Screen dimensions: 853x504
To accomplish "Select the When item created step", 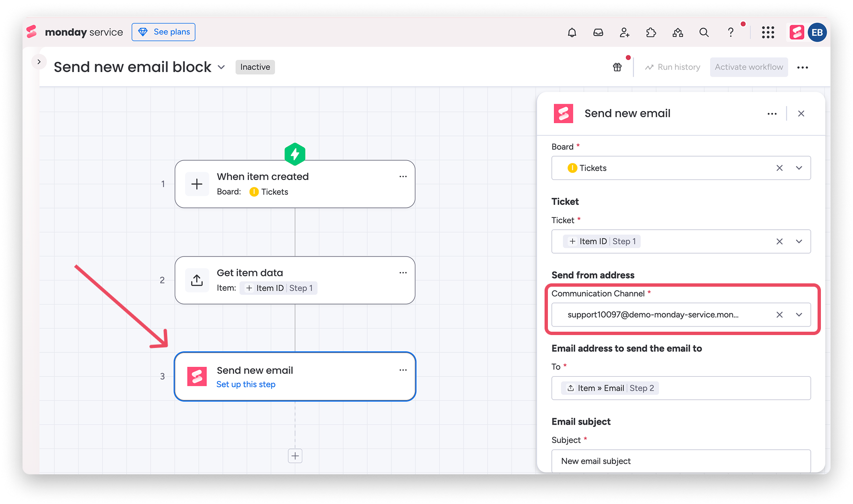I will coord(295,184).
